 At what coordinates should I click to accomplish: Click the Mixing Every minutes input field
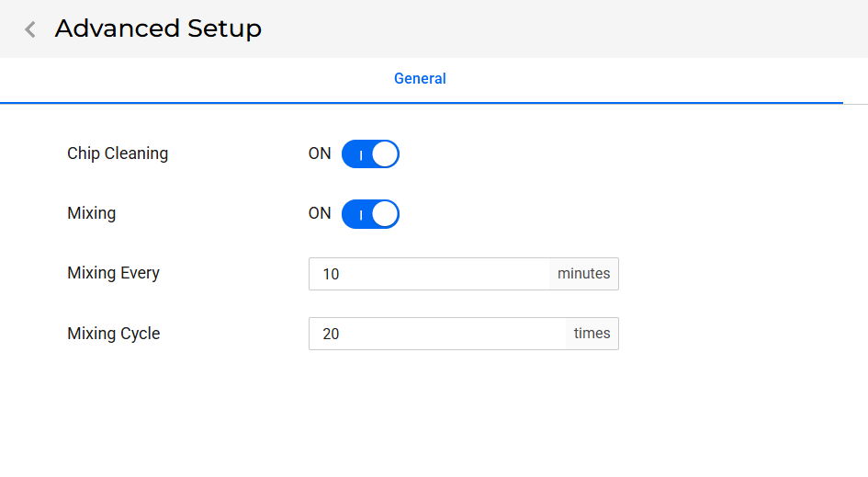429,274
